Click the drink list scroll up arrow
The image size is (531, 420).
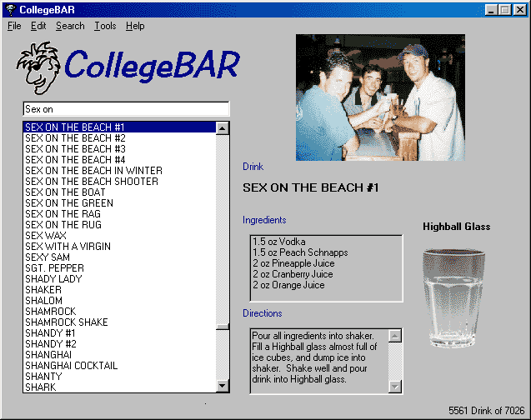pos(223,128)
